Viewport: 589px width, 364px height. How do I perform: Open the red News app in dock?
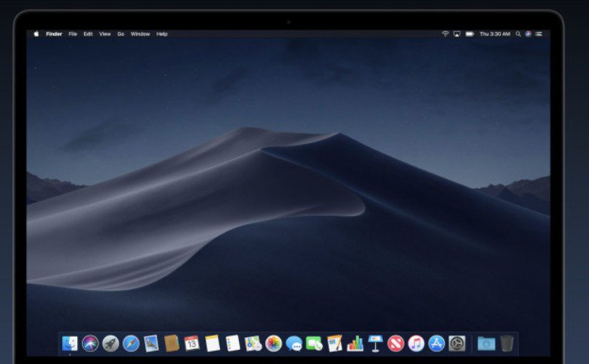point(395,344)
